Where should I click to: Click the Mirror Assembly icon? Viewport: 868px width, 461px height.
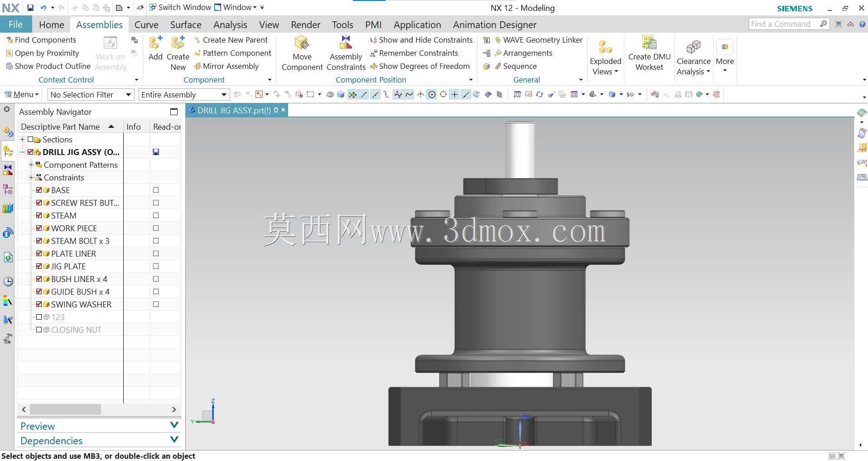point(198,66)
